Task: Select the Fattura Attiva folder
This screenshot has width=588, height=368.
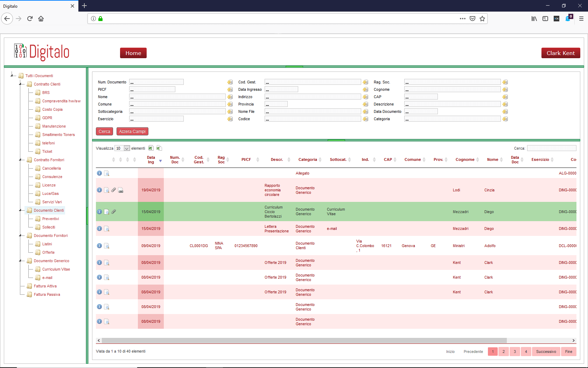Action: pos(45,286)
